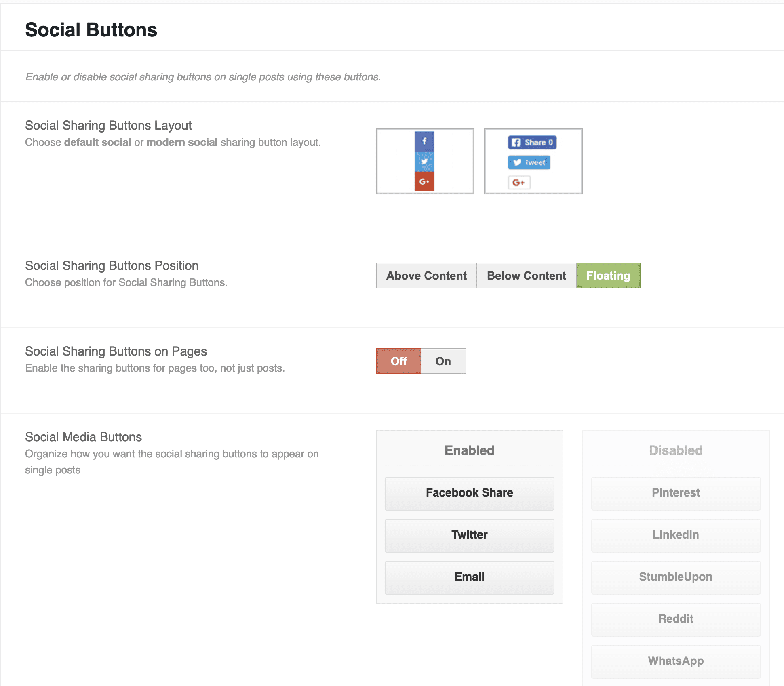
Task: Click the Facebook Share enabled item
Action: (469, 493)
